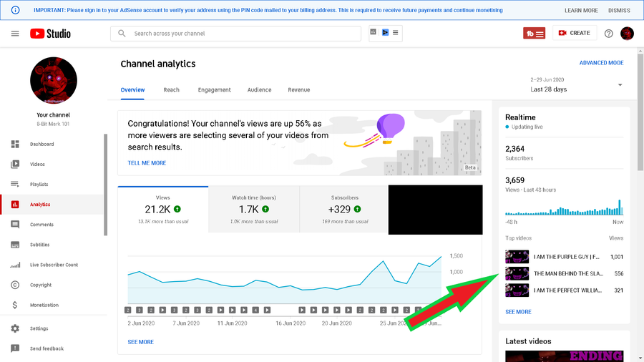Click the large channel profile picture
The height and width of the screenshot is (362, 644).
point(54,80)
